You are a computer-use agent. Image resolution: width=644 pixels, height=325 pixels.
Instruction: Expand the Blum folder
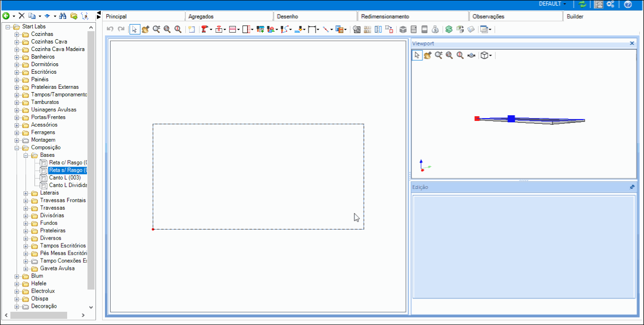[x=17, y=276]
